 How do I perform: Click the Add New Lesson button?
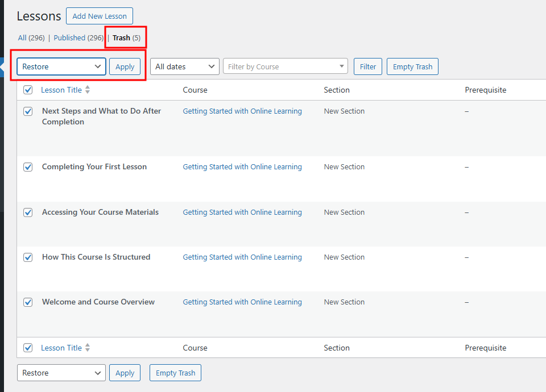[x=100, y=16]
